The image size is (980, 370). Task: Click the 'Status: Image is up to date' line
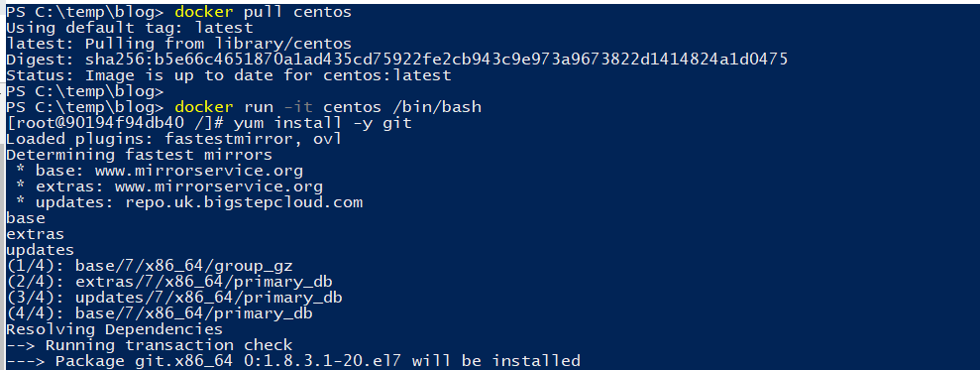point(229,75)
